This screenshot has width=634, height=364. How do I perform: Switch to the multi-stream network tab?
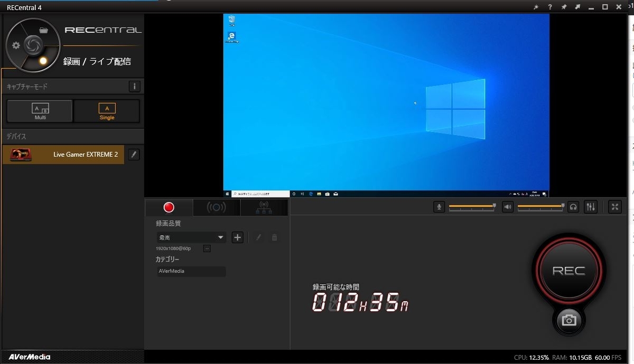tap(264, 208)
